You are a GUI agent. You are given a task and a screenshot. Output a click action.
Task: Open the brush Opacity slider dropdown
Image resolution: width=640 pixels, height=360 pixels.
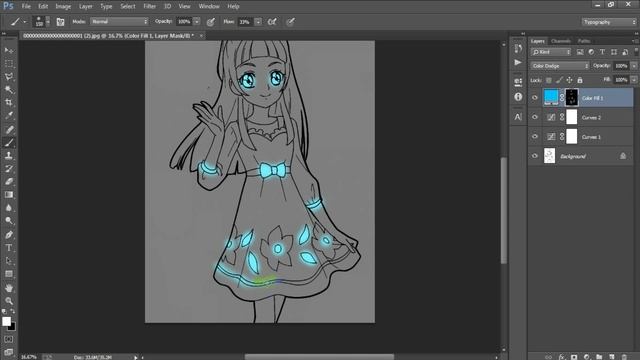click(197, 22)
